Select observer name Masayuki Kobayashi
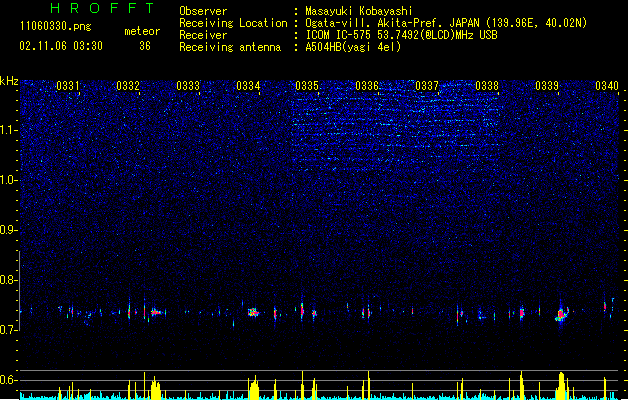 (359, 11)
